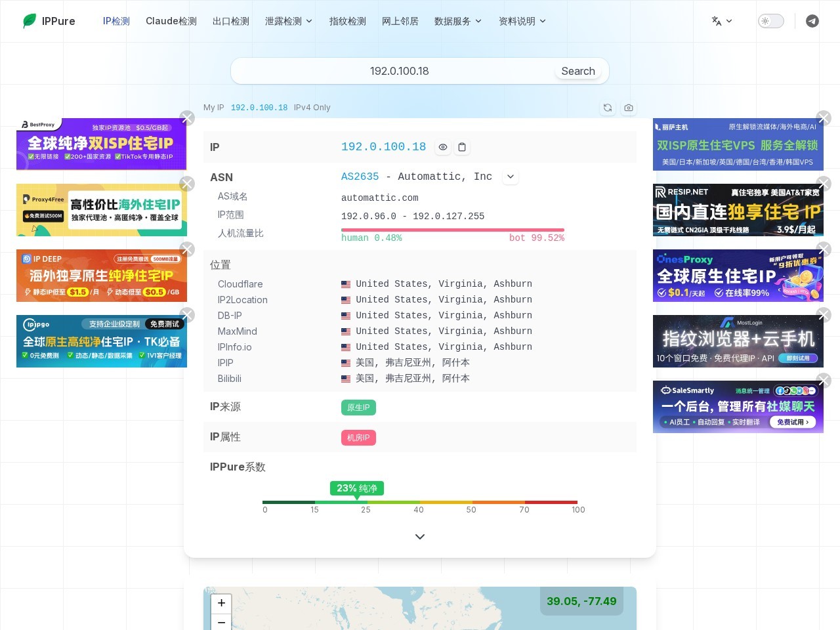Click the refresh icon beside My IP

point(608,108)
